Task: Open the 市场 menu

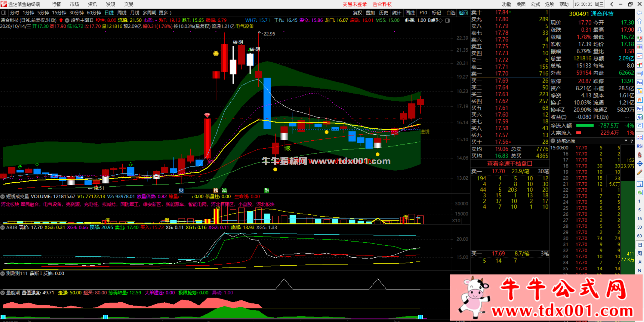Action: (x=75, y=4)
